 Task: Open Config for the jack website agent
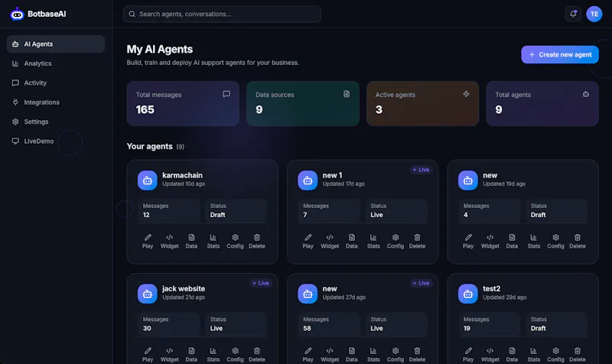tap(235, 355)
